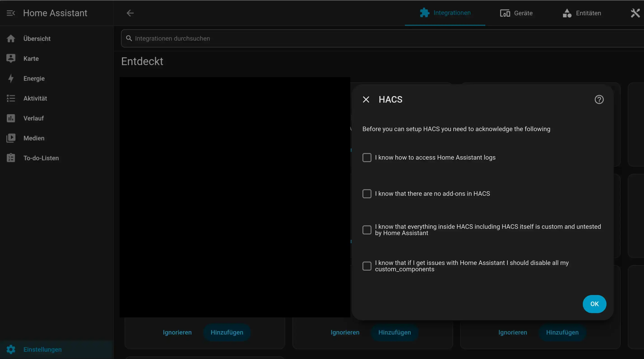Check 'no add-ons in HACS' box

tap(367, 194)
